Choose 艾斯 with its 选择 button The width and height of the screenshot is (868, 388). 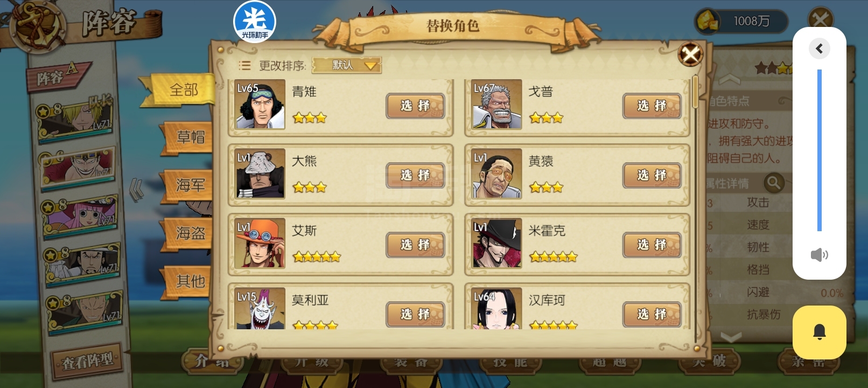[x=415, y=245]
